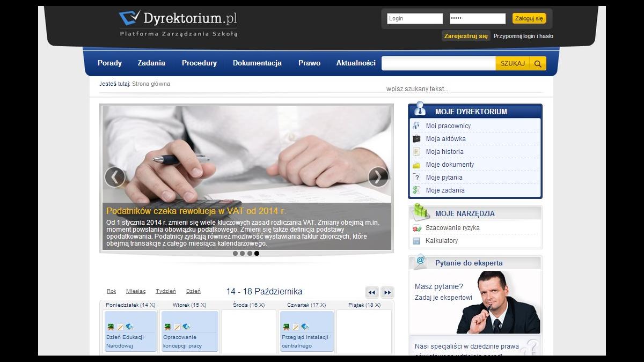Select the second slider dot

click(242, 254)
